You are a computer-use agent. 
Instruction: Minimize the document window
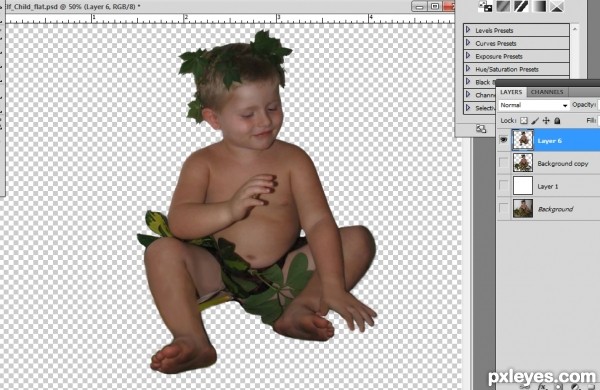coord(419,7)
